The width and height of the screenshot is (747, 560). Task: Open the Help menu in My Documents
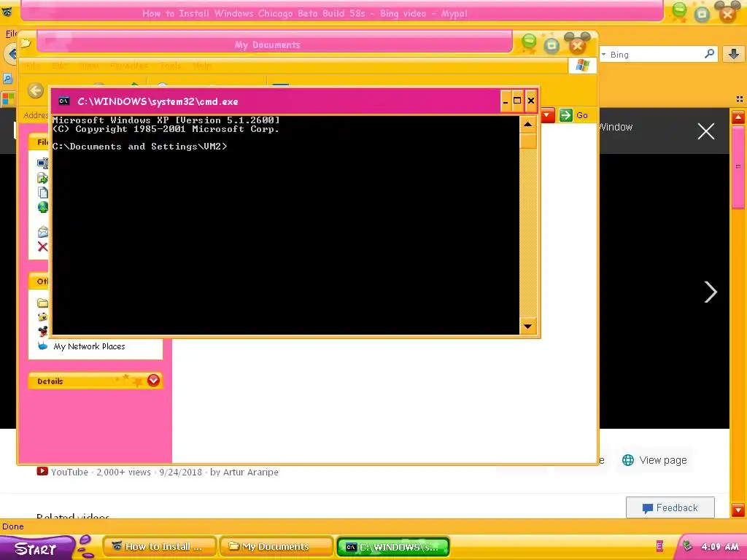click(x=201, y=65)
